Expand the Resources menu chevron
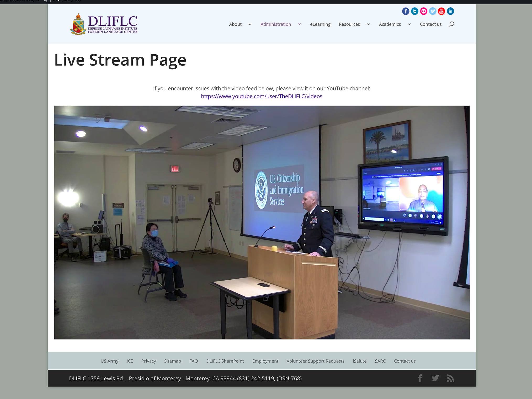 (x=368, y=24)
